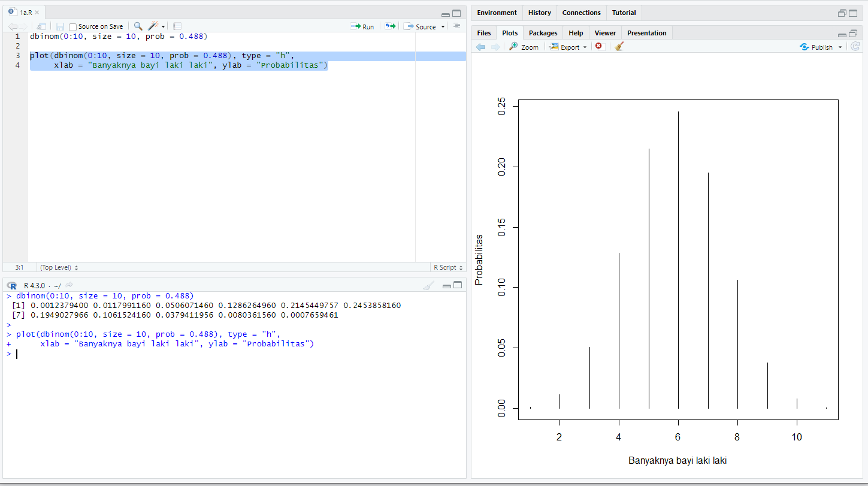Open the Presentation tab
Image resolution: width=868 pixels, height=486 pixels.
tap(647, 33)
